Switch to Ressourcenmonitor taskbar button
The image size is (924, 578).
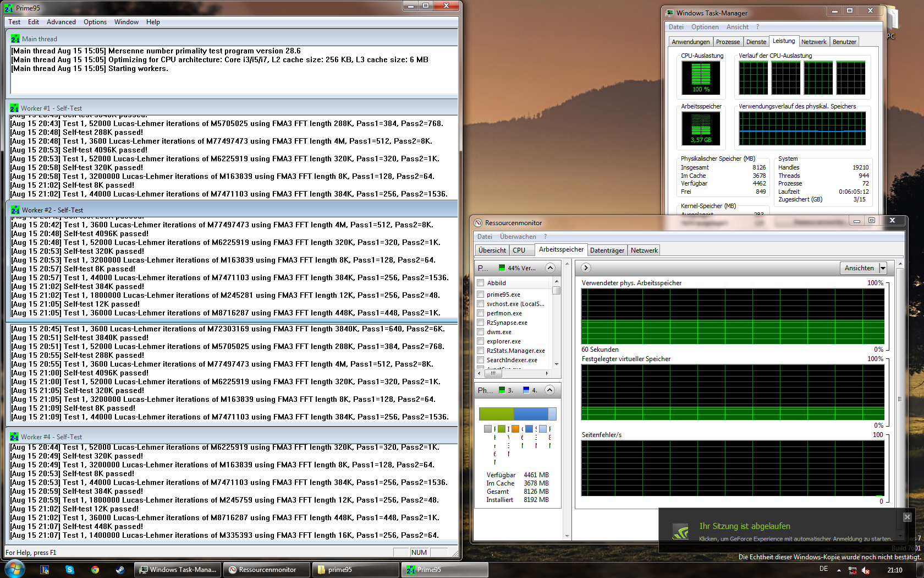(x=267, y=570)
